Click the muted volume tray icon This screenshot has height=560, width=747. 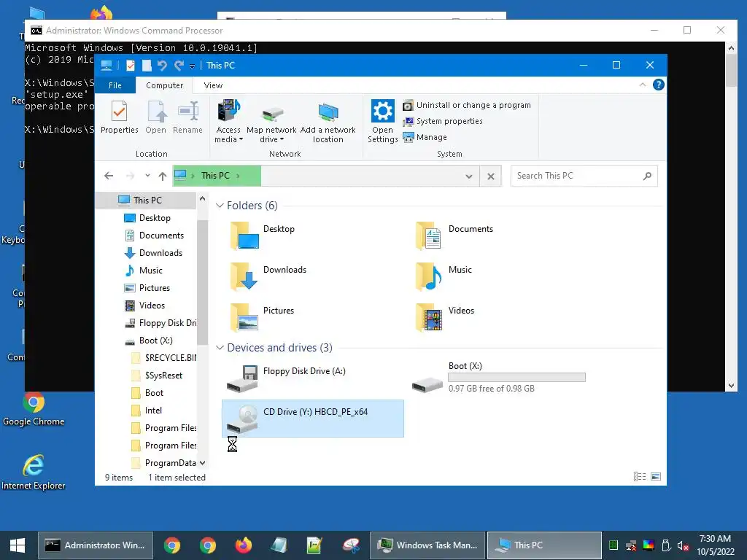[683, 545]
